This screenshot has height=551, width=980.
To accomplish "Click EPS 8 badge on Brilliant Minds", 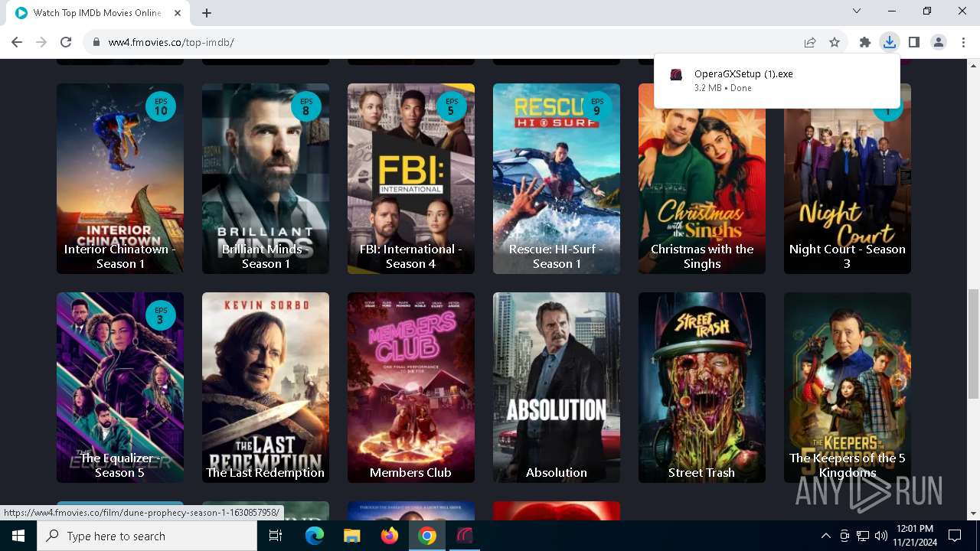I will (306, 106).
